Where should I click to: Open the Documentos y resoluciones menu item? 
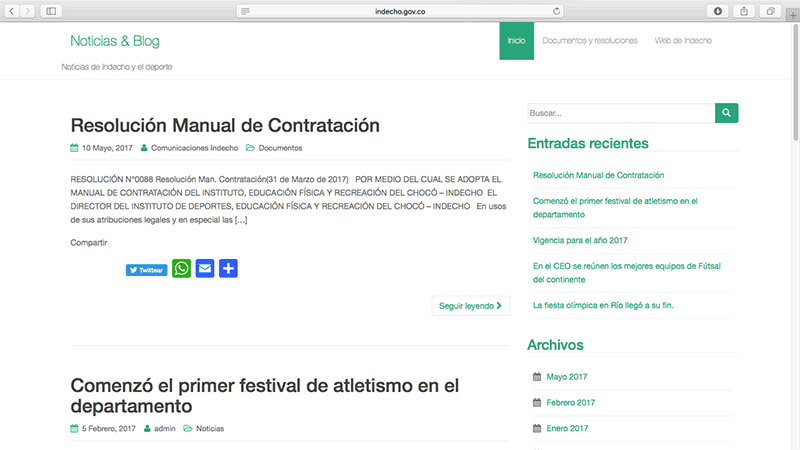[590, 41]
